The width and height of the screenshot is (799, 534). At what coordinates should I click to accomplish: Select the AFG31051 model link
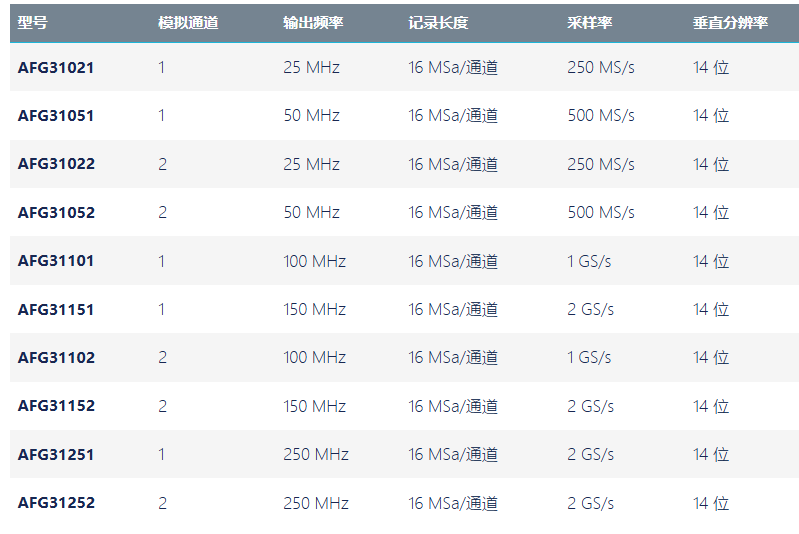click(x=56, y=116)
